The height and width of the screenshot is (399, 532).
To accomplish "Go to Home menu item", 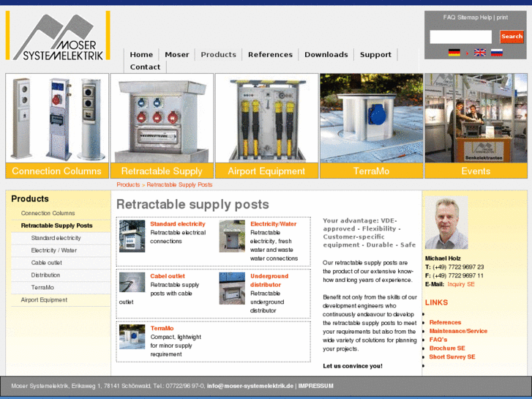I will (x=141, y=55).
